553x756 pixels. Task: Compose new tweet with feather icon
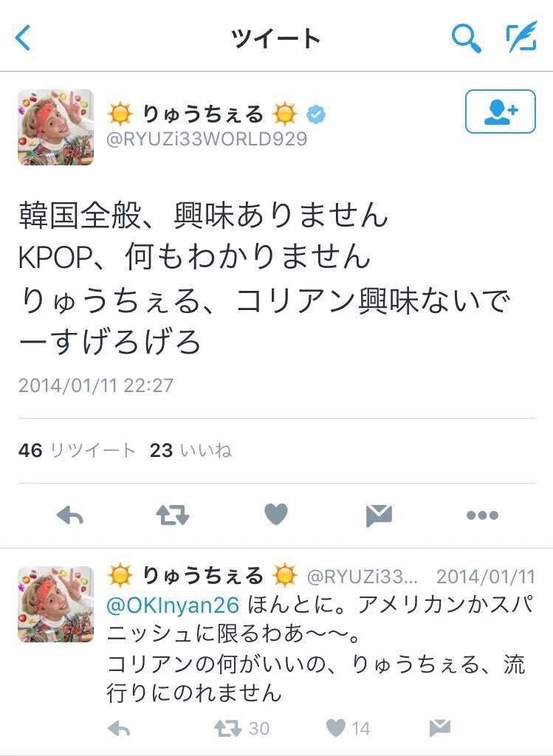click(x=521, y=37)
